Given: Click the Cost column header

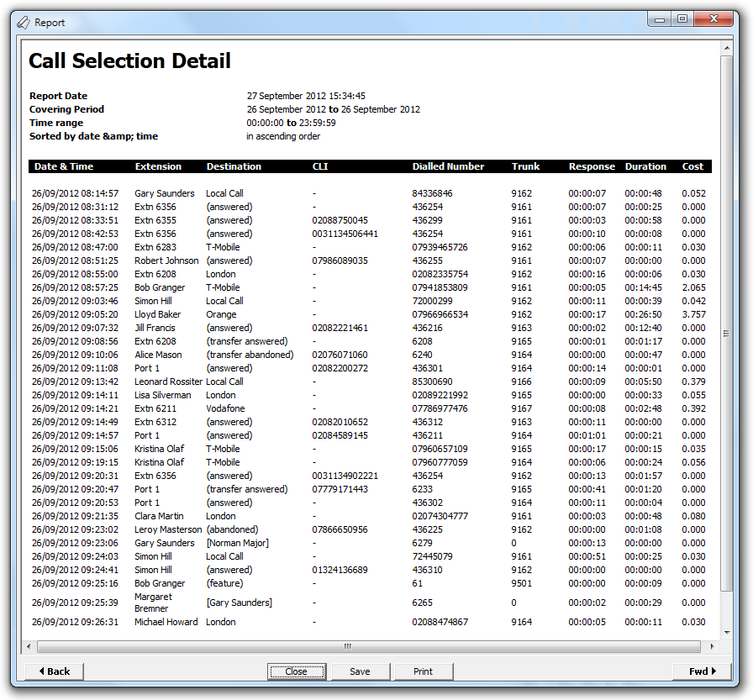Looking at the screenshot, I should click(692, 166).
